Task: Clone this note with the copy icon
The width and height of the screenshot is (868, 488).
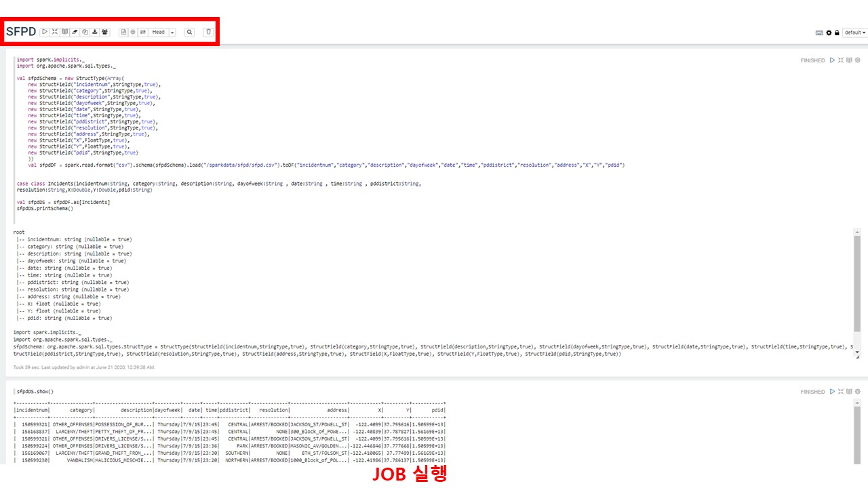Action: (x=85, y=32)
